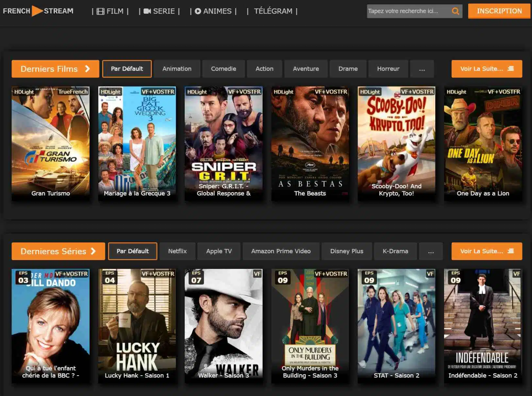Open the FILM menu
Image resolution: width=532 pixels, height=396 pixels.
coord(110,11)
